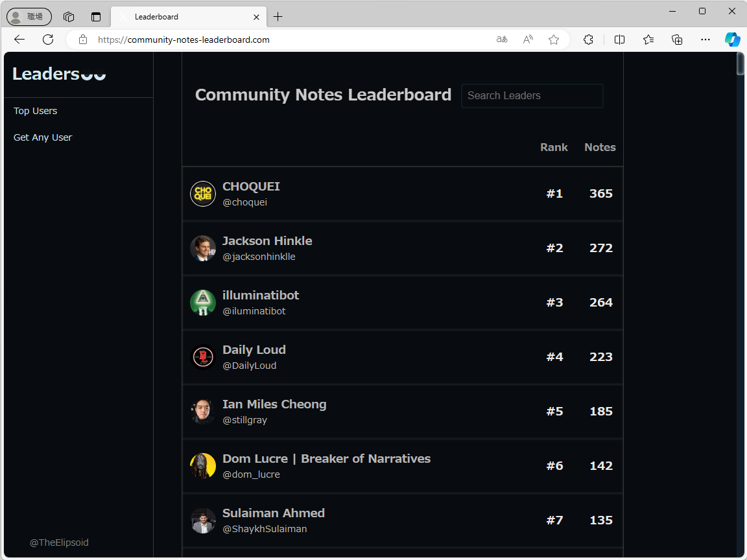Screen dimensions: 747x560
Task: Open the favorites list icon
Action: 648,40
